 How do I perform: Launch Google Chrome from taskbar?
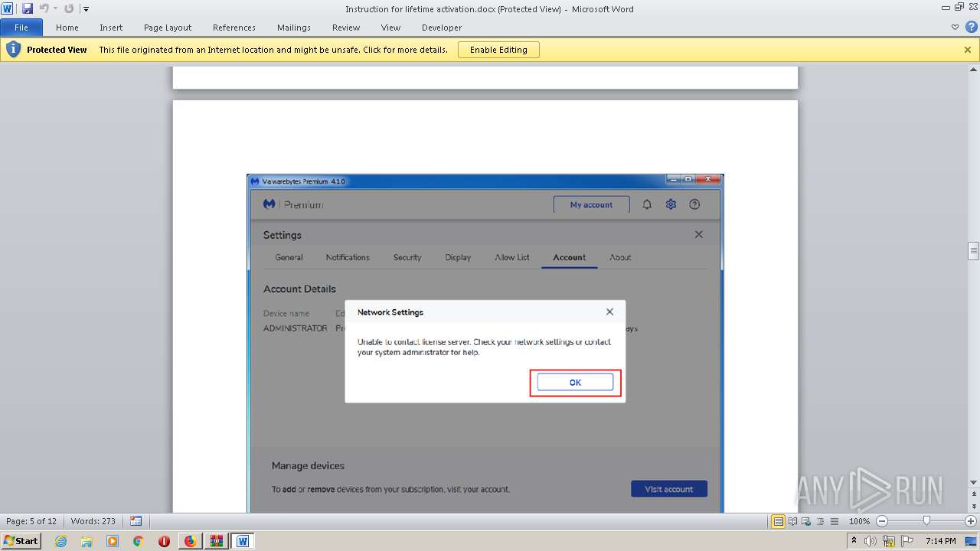click(x=139, y=541)
